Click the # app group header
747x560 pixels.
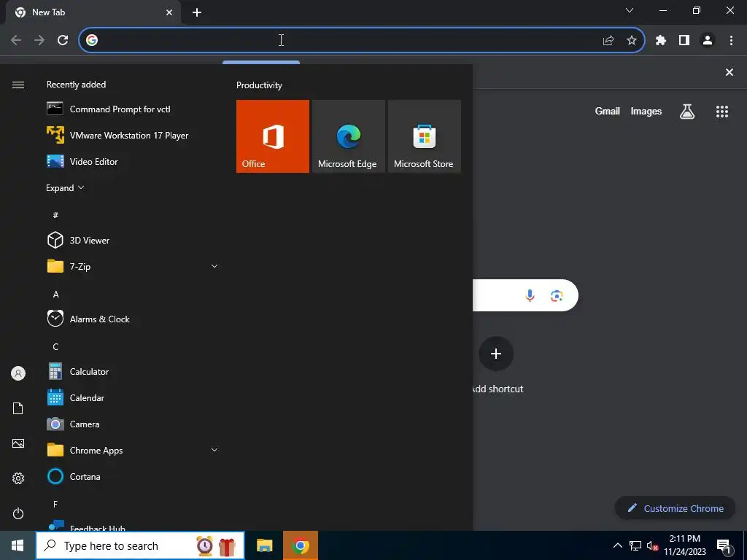coord(55,215)
